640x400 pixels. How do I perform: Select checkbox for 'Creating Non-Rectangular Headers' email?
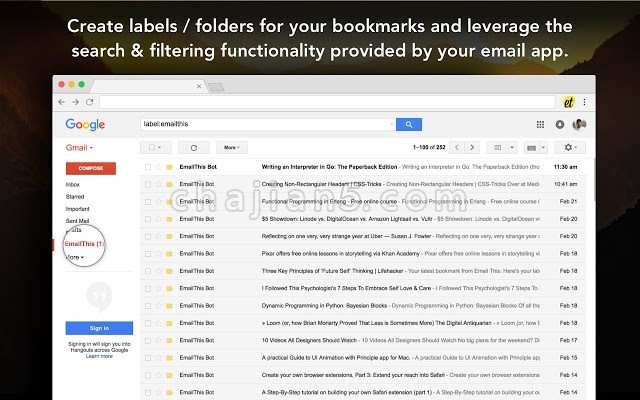148,184
